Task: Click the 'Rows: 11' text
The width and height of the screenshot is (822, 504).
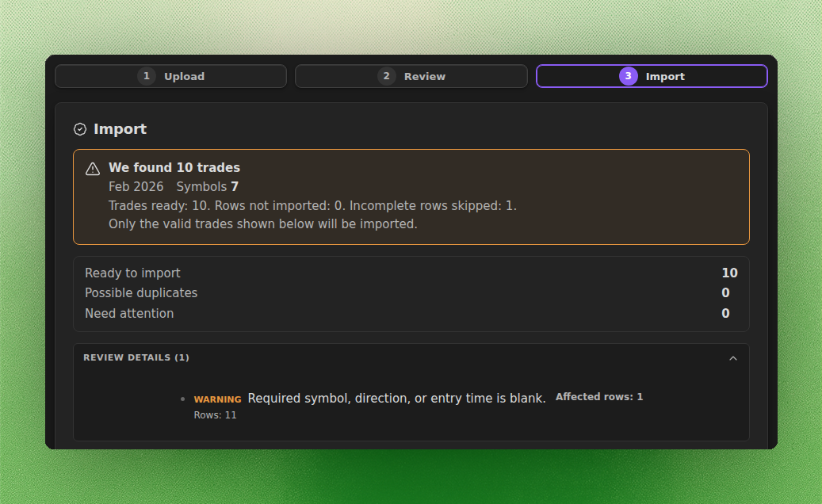Action: pyautogui.click(x=215, y=415)
